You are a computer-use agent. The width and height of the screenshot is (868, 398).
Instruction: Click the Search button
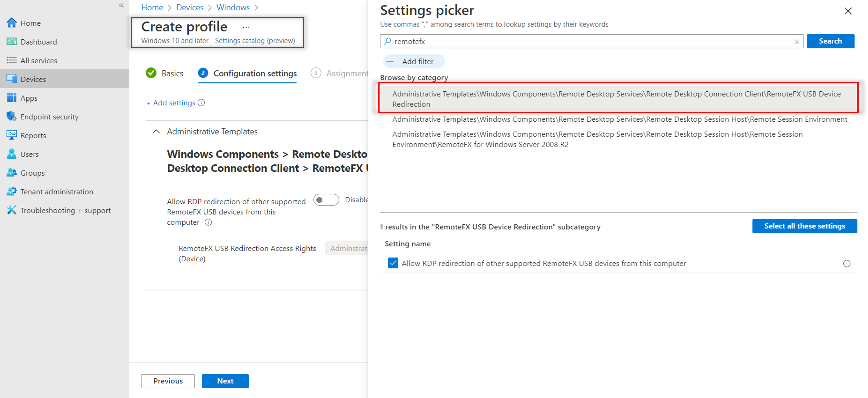point(830,41)
